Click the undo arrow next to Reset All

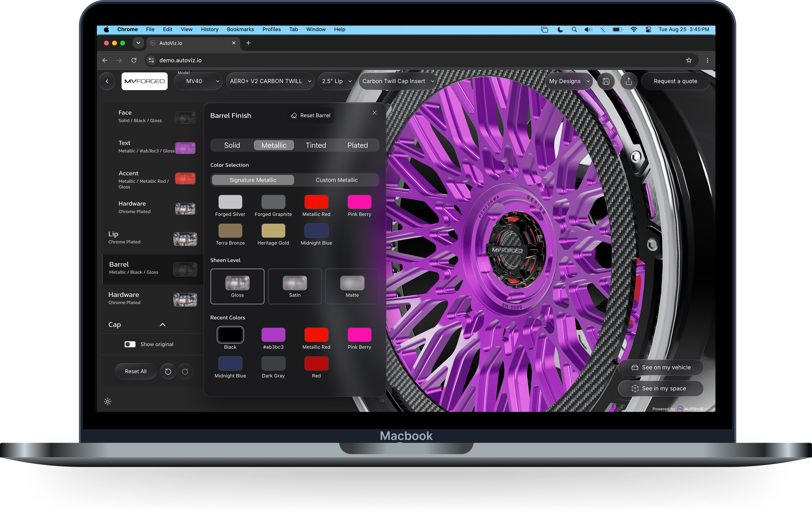[168, 371]
